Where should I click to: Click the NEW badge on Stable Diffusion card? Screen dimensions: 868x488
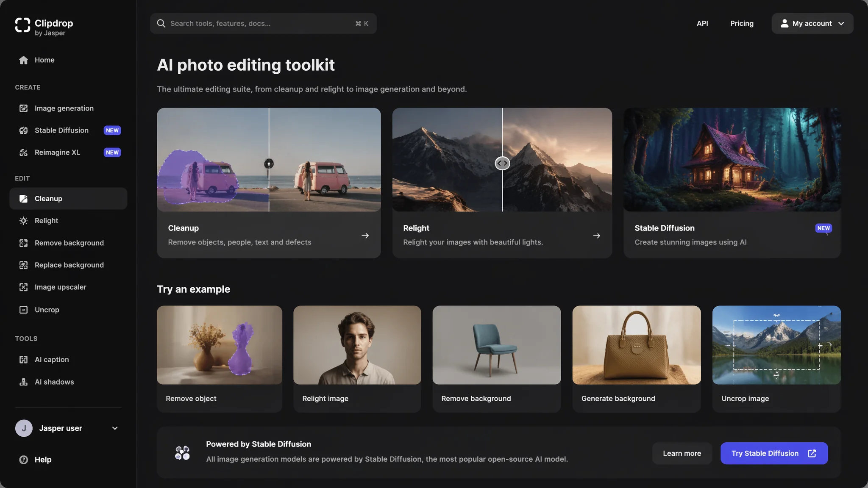click(x=823, y=228)
